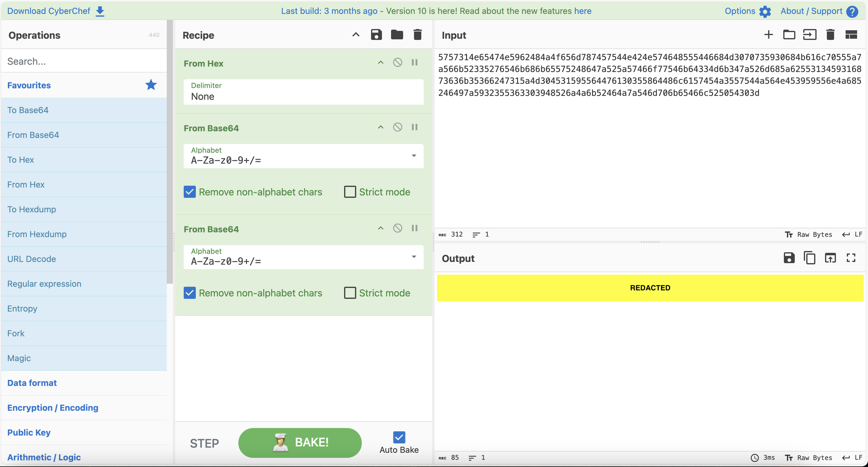Add a new input tab with plus icon

(x=768, y=35)
